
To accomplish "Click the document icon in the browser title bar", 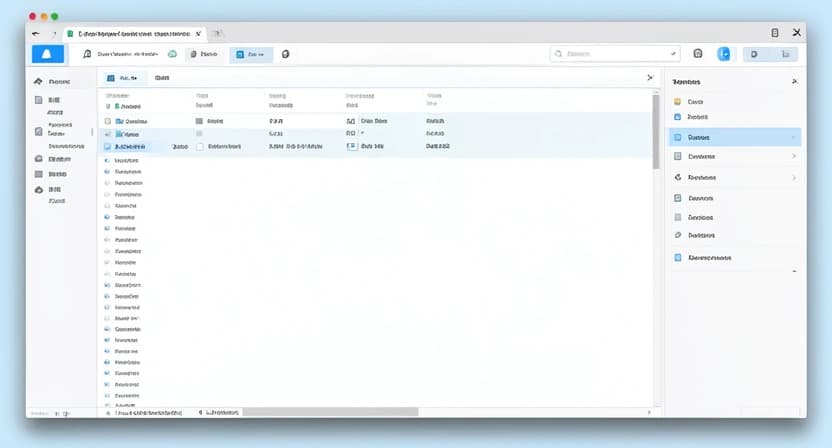I will click(x=775, y=33).
